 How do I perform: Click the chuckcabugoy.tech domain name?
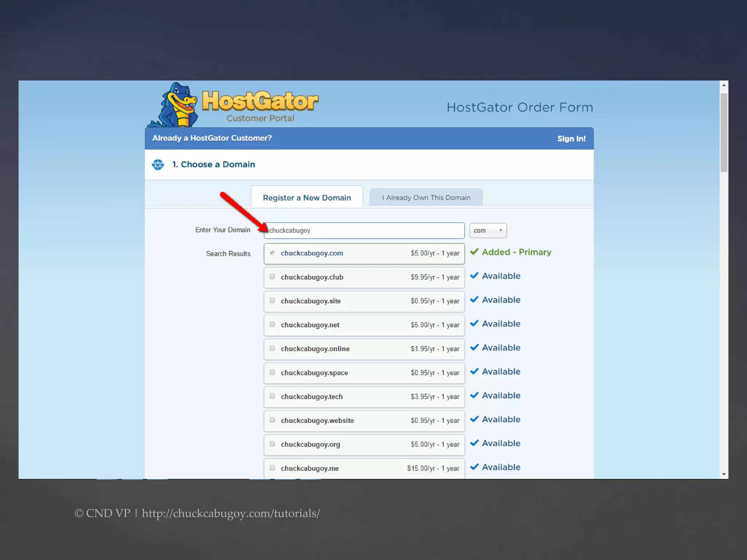click(312, 397)
